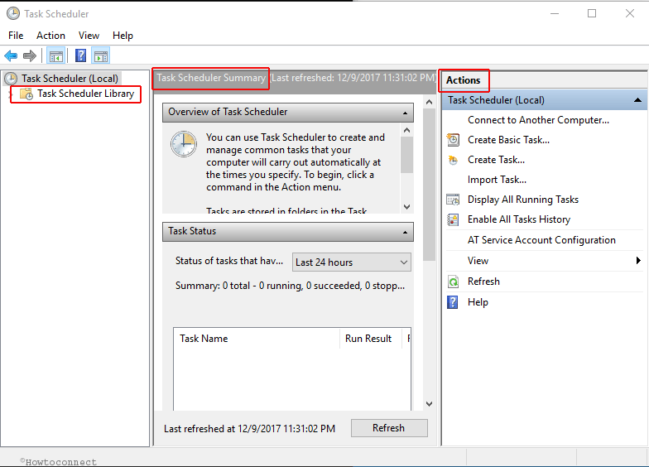Screen dimensions: 649x467
Task: Click the Create Task icon
Action: pyautogui.click(x=453, y=160)
